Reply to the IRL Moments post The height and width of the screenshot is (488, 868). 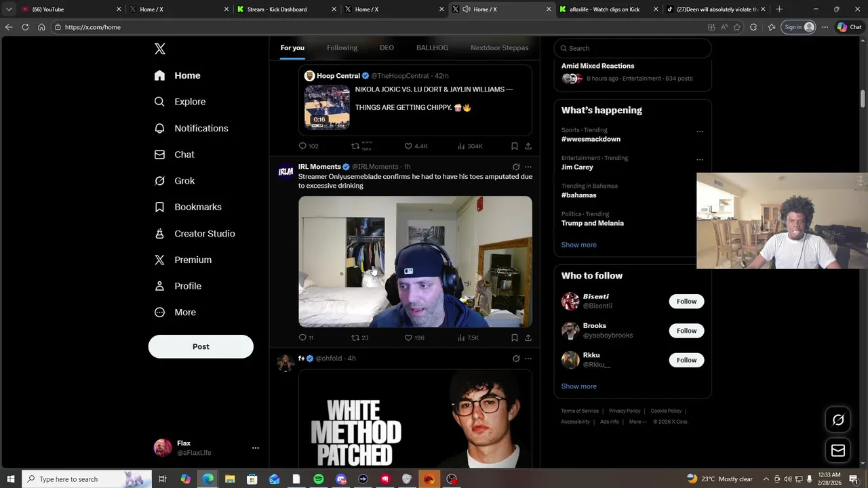coord(306,338)
